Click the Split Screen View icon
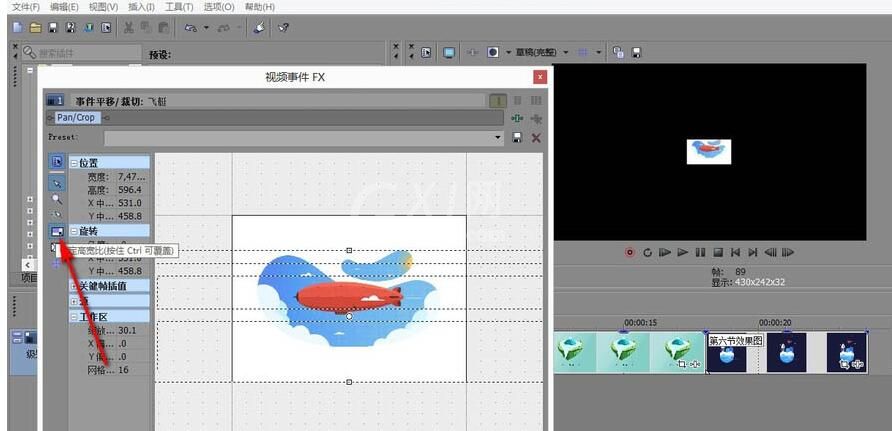The width and height of the screenshot is (892, 431). click(x=493, y=52)
